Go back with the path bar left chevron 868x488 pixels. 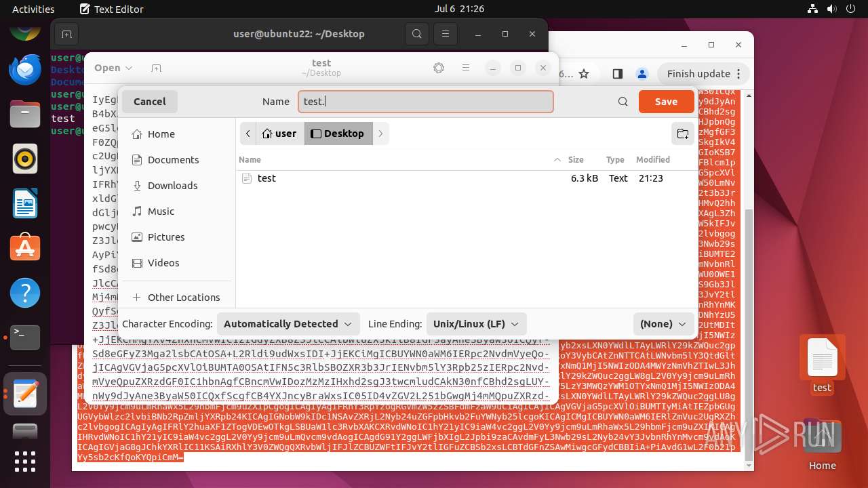[x=248, y=134]
